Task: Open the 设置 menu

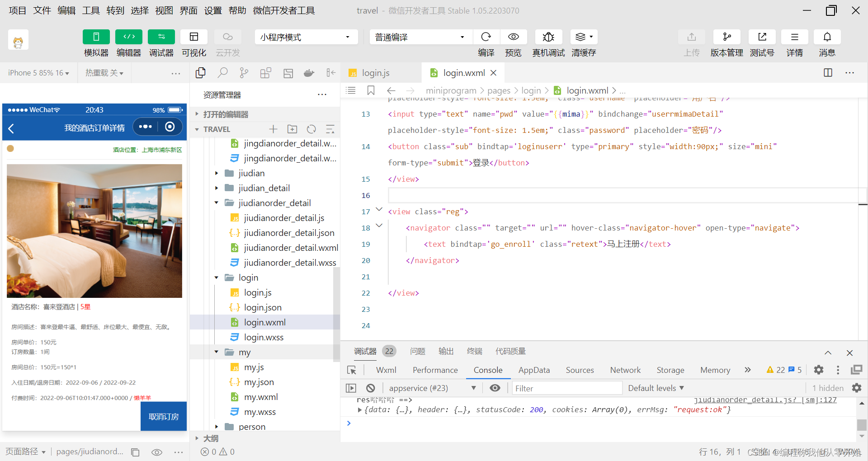Action: click(213, 10)
